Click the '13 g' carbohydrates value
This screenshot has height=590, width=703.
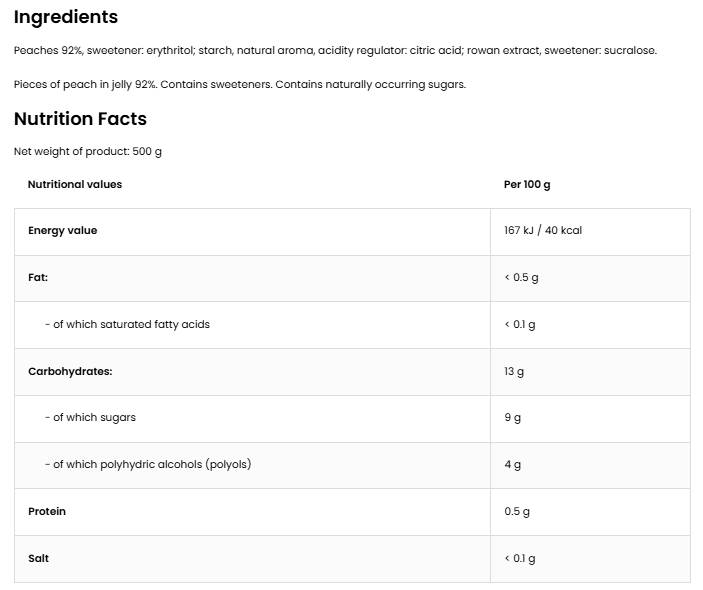tap(514, 371)
